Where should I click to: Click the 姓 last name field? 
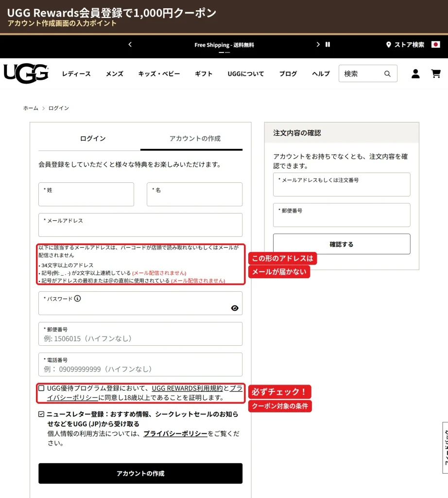point(86,194)
